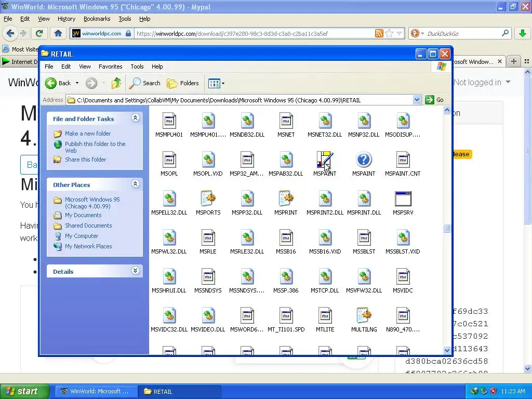Select the MSPELL32.DLL file icon
532x399 pixels.
169,198
